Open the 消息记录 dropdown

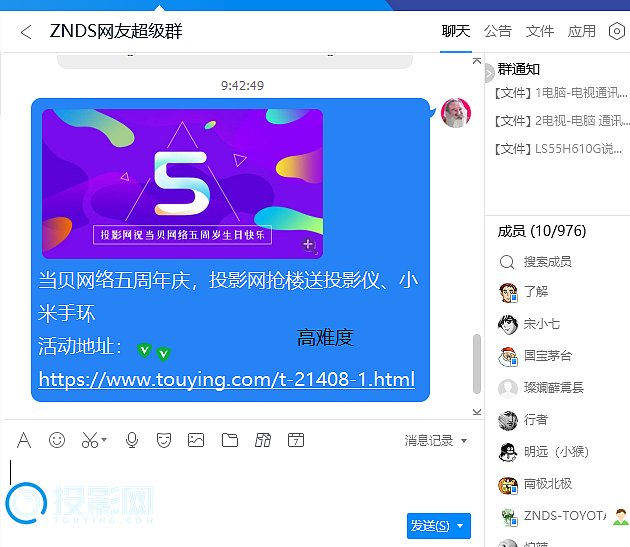click(435, 440)
